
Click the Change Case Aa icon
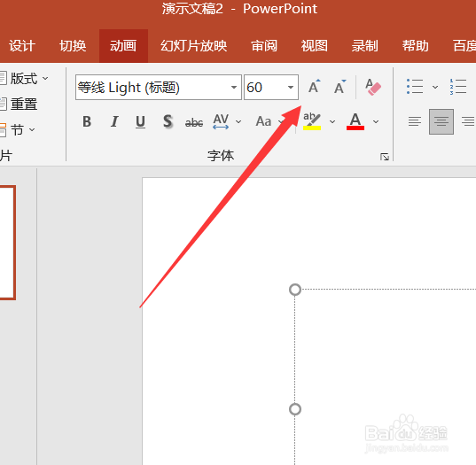tap(263, 121)
